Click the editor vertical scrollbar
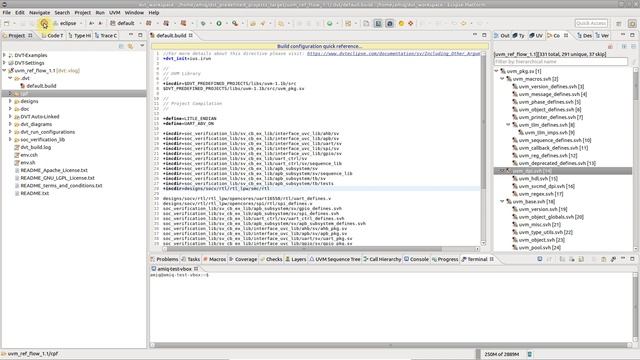Image resolution: width=640 pixels, height=360 pixels. click(x=483, y=149)
